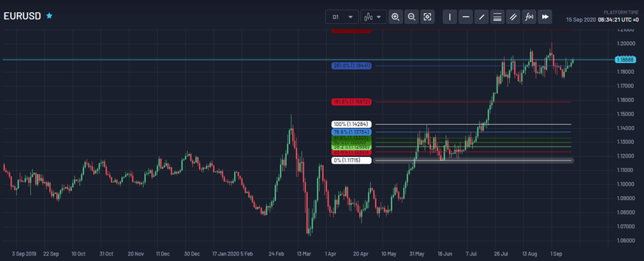Reset chart view with the fit-screen icon
644x261 pixels.
coord(428,17)
